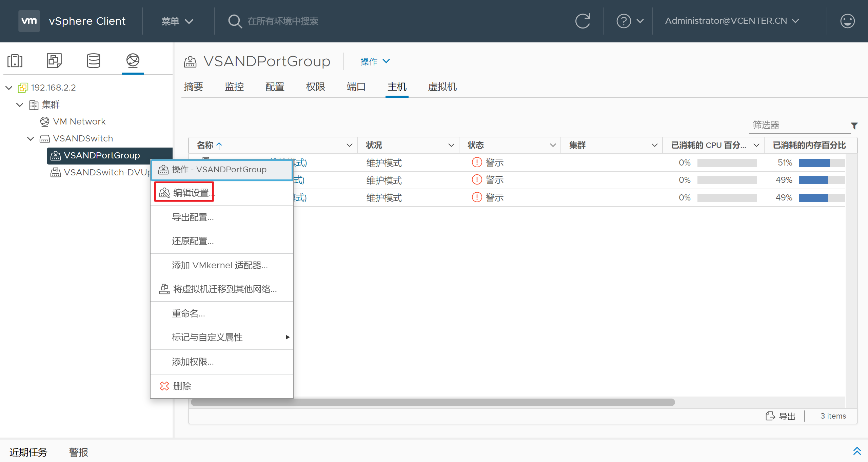Open the Storage inventory view icon
This screenshot has height=462, width=868.
[x=94, y=61]
